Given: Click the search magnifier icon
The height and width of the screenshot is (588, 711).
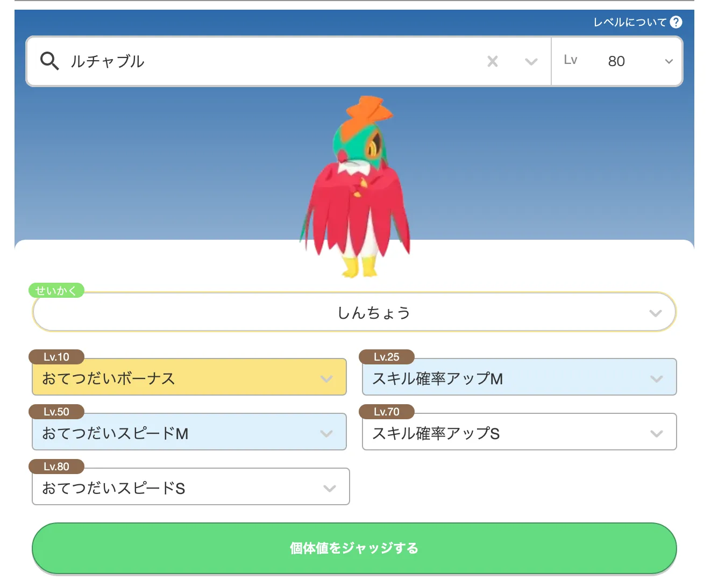Looking at the screenshot, I should 49,61.
